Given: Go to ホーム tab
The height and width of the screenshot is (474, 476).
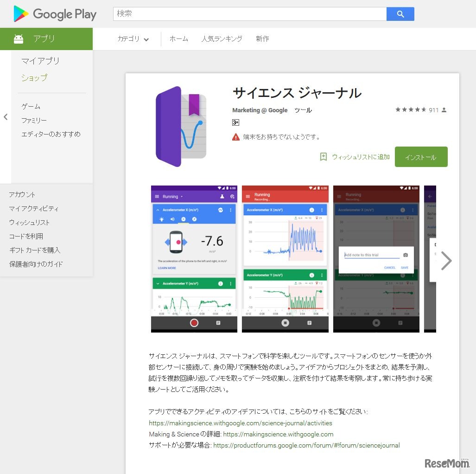Looking at the screenshot, I should pos(179,39).
